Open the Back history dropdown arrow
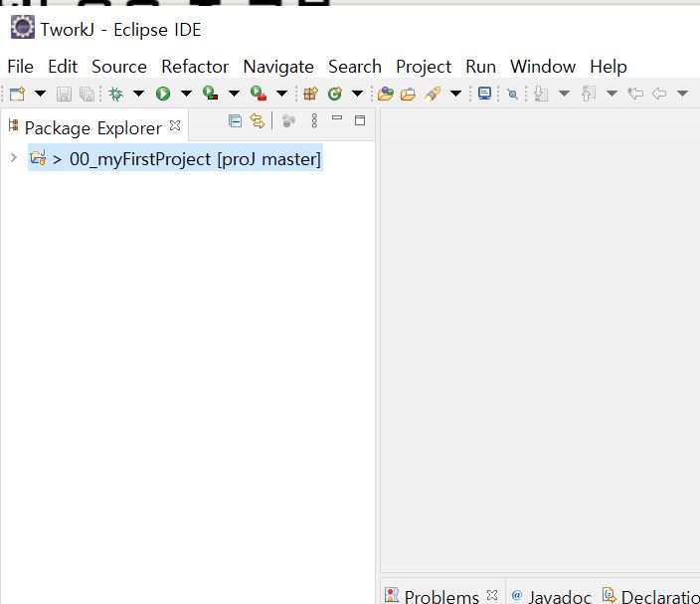Viewport: 700px width, 604px height. (x=682, y=94)
